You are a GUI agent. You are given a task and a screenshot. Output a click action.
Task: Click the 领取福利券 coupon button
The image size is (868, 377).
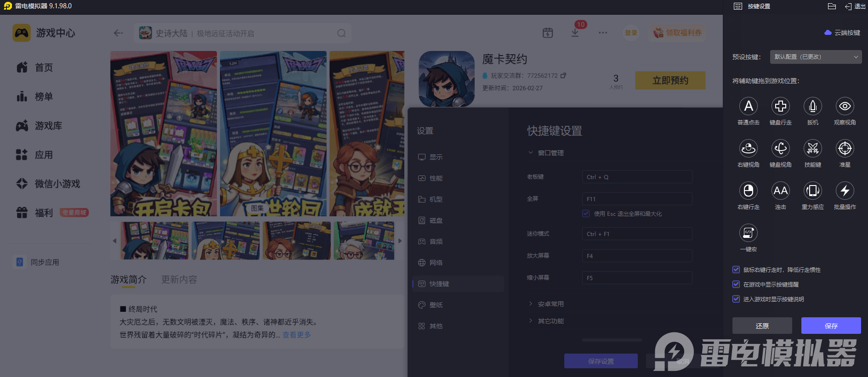pos(678,33)
